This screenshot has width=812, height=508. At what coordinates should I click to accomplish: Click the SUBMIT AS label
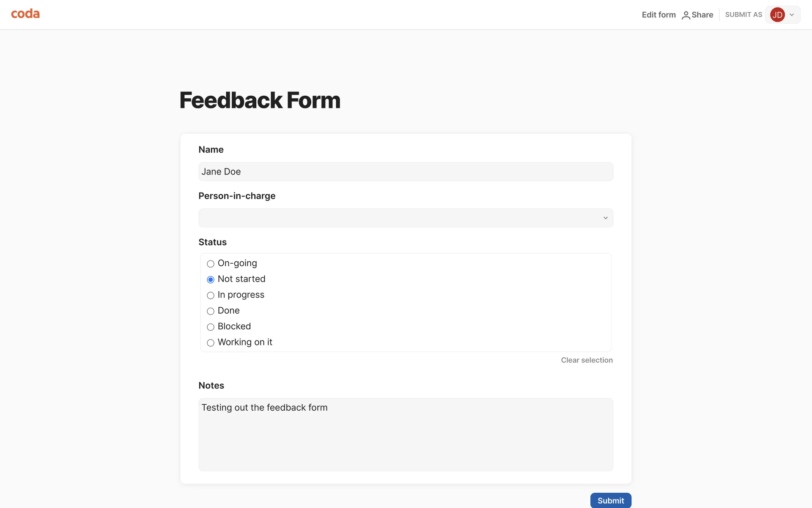pos(743,15)
